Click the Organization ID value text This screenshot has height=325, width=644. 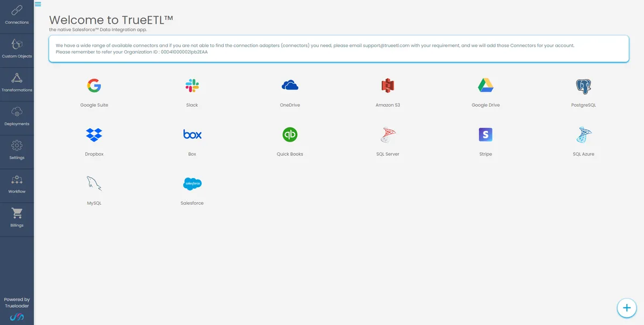pos(184,52)
